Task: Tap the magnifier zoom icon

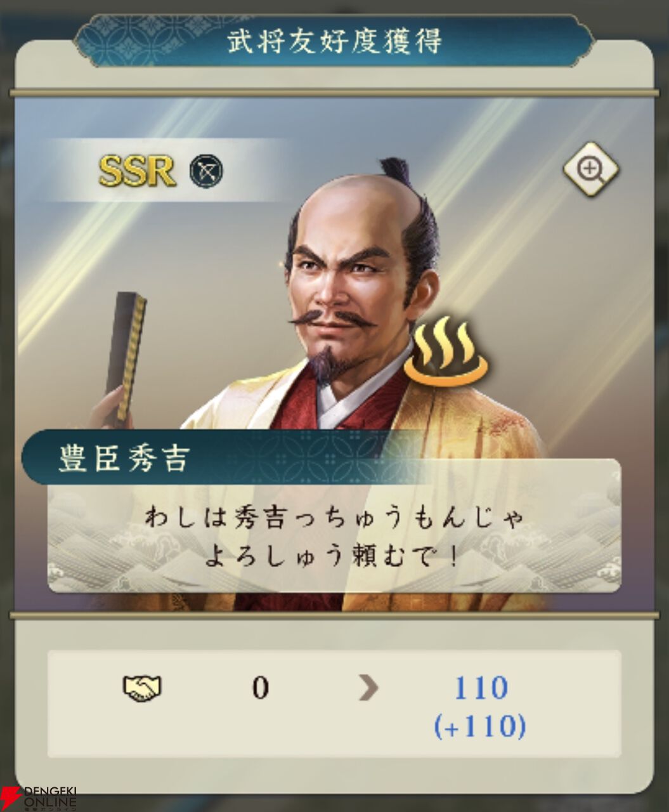Action: pos(591,169)
